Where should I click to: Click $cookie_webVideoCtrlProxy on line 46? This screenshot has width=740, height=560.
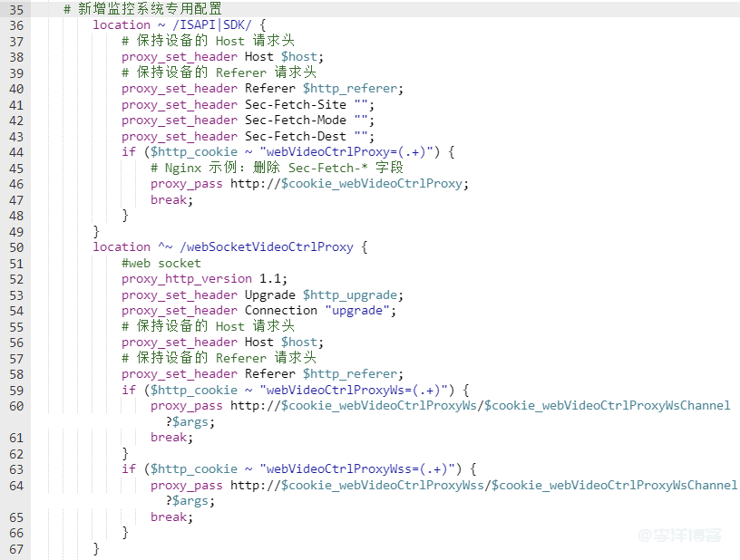pyautogui.click(x=374, y=184)
